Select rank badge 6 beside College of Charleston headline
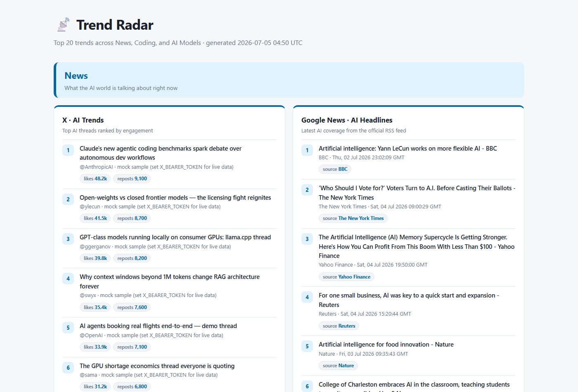The image size is (578, 392). pos(307,386)
